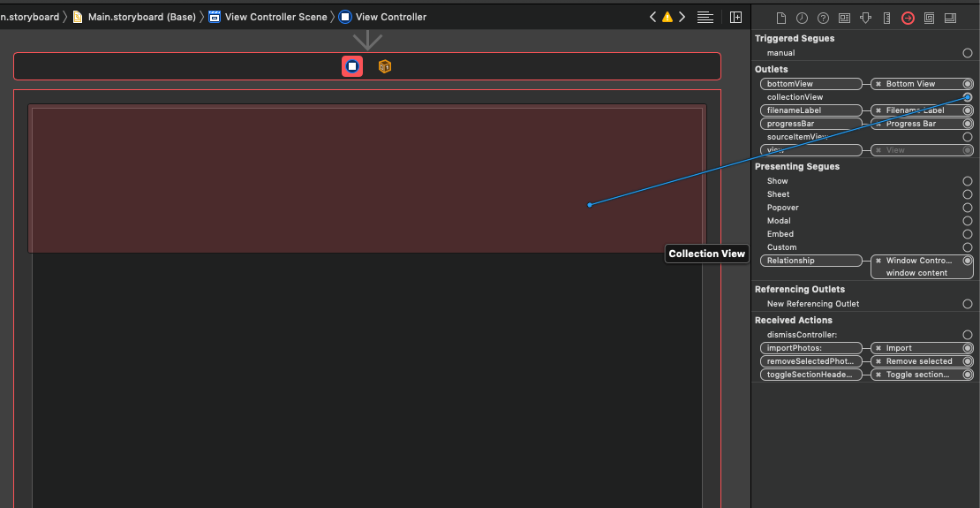
Task: Click the New Referencing Outlet circle
Action: 968,304
